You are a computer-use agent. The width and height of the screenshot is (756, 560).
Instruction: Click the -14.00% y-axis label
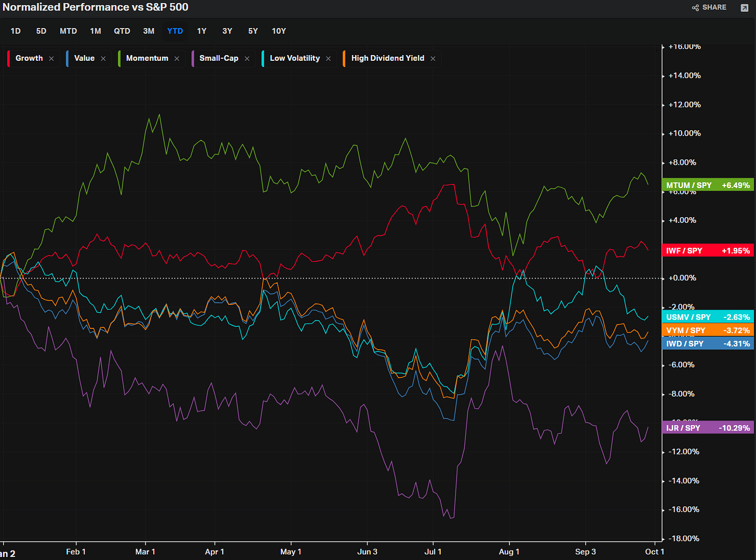point(684,481)
